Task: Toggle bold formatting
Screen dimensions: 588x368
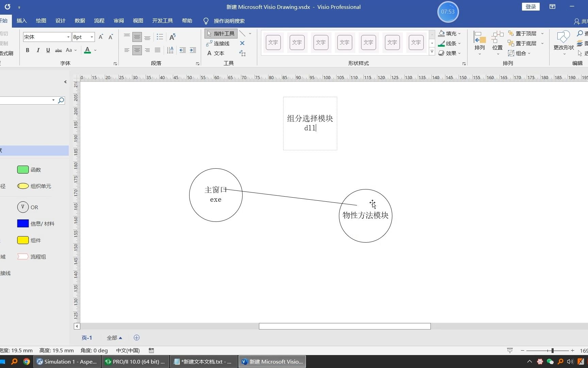Action: [x=28, y=50]
